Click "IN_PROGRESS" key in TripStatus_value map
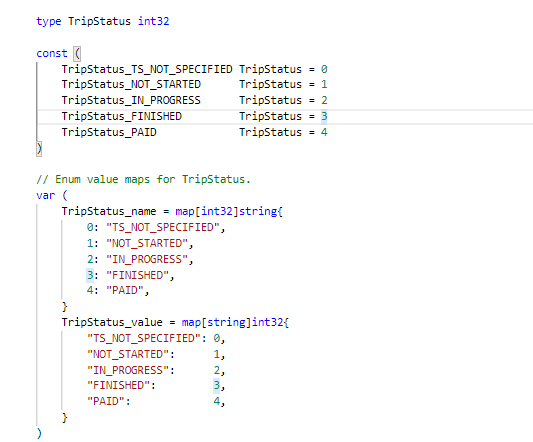This screenshot has height=442, width=533. (x=128, y=370)
